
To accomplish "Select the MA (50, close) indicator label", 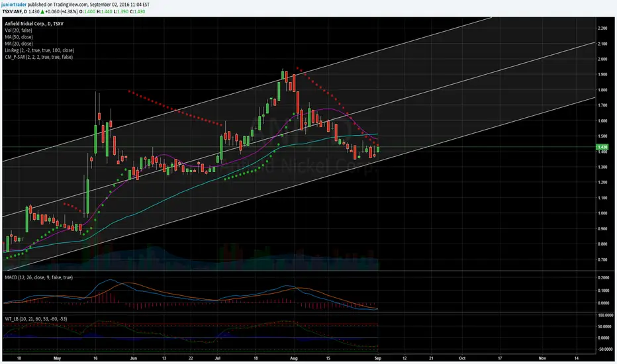I will (19, 37).
